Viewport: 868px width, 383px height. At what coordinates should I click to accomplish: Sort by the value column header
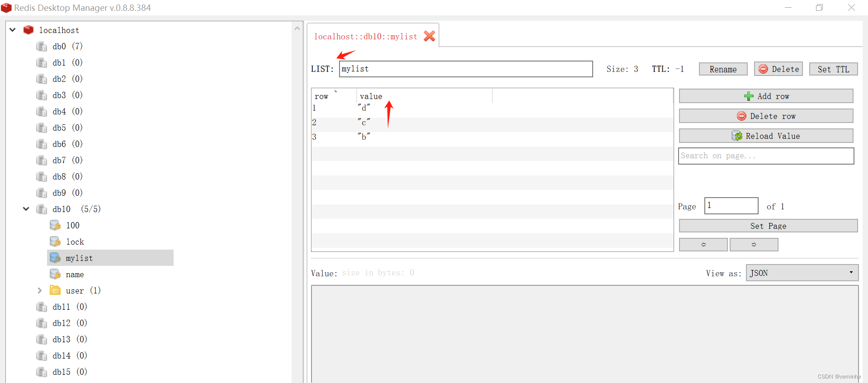click(425, 96)
